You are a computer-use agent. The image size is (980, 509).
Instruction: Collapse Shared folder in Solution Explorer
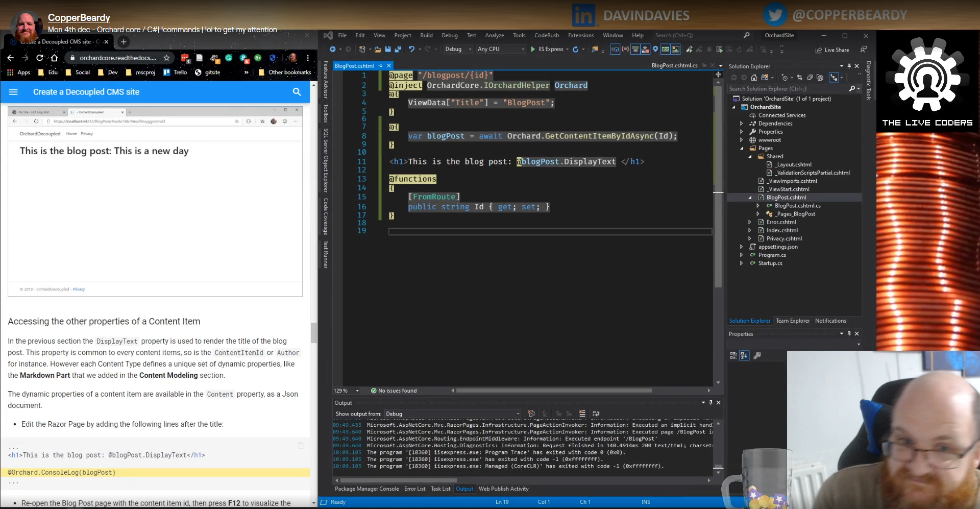click(x=750, y=156)
